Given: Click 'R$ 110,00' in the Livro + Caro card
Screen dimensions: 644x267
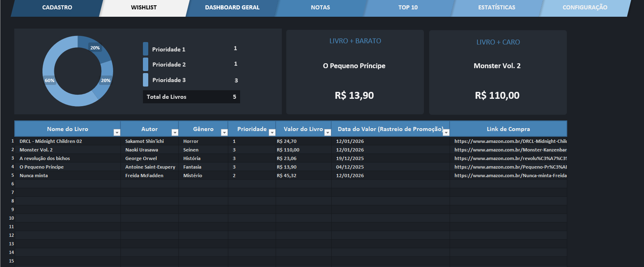Looking at the screenshot, I should (497, 96).
